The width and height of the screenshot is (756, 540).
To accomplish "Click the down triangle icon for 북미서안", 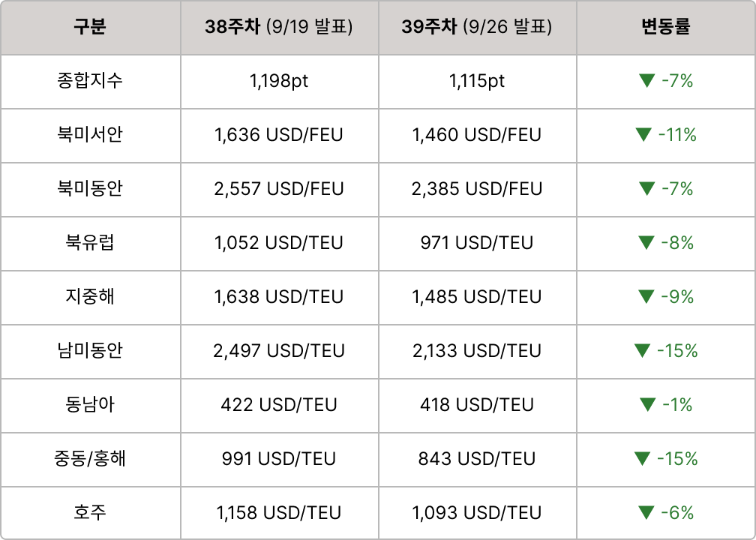I will pos(643,135).
